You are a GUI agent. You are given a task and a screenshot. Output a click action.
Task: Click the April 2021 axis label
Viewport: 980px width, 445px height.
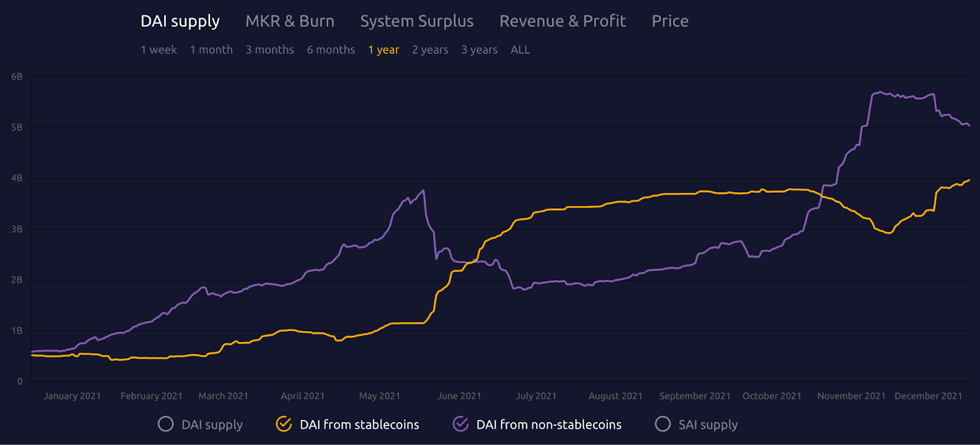click(x=303, y=396)
